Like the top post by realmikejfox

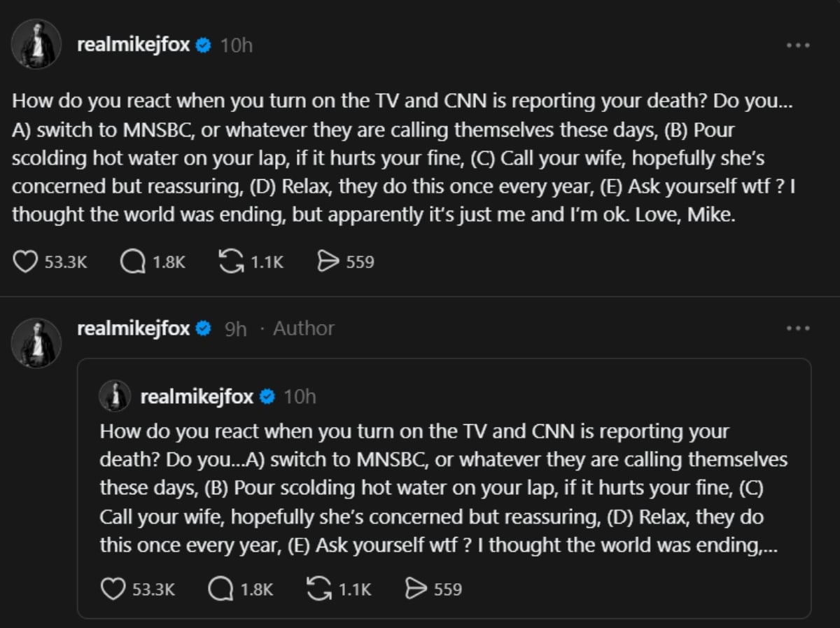tap(25, 260)
